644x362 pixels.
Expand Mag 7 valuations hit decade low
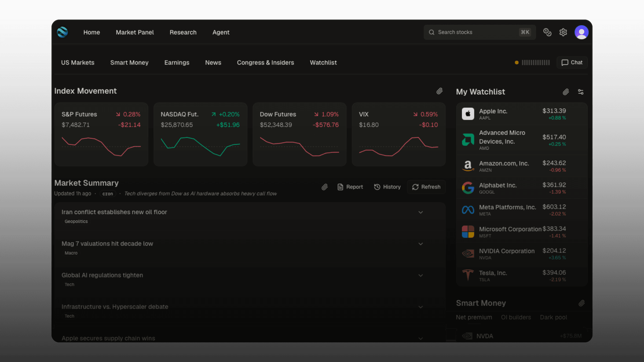420,244
